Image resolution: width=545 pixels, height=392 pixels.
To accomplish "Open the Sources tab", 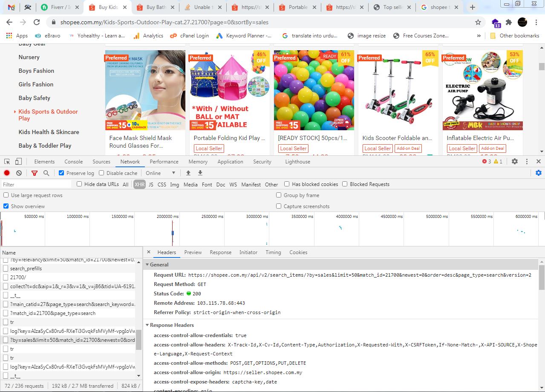I will click(x=101, y=161).
